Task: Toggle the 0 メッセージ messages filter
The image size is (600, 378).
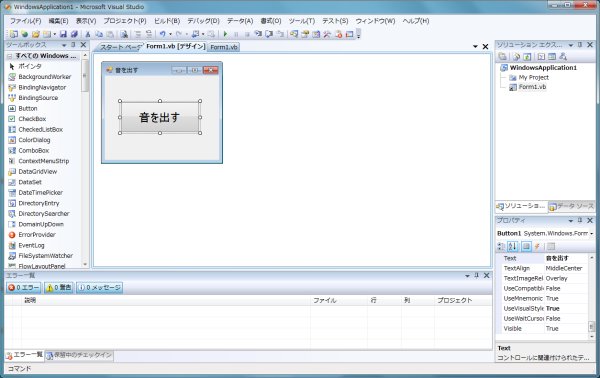Action: (99, 287)
